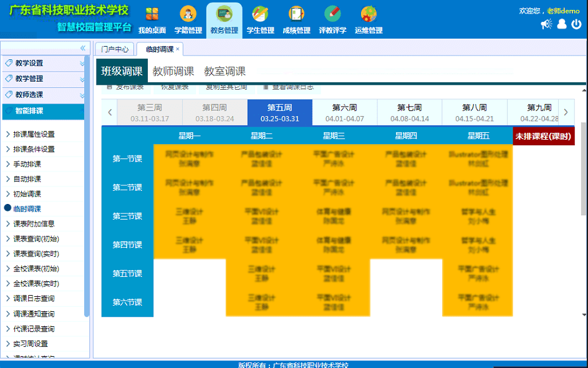
Task: Click the user profile icon
Action: (562, 24)
